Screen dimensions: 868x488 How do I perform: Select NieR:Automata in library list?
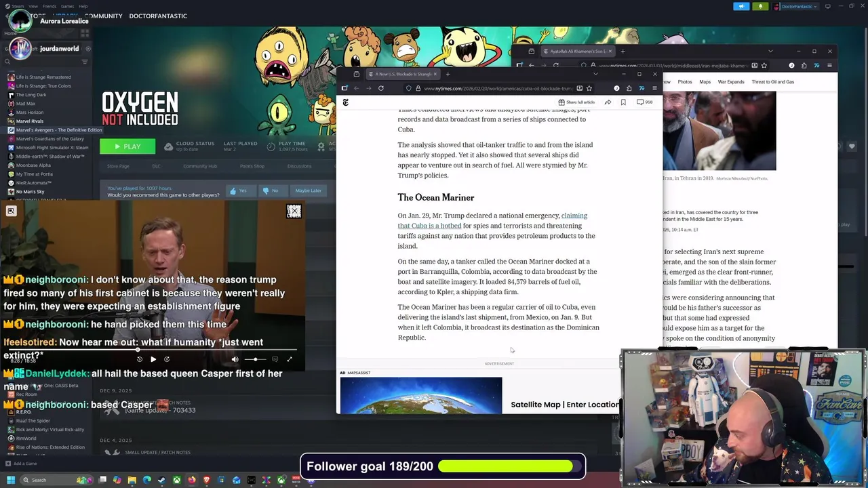34,183
